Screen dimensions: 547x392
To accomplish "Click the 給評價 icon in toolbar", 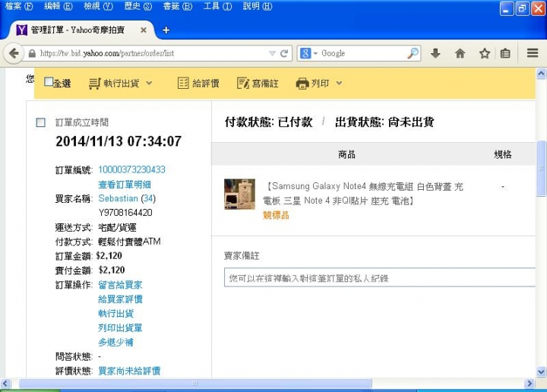I will click(183, 83).
